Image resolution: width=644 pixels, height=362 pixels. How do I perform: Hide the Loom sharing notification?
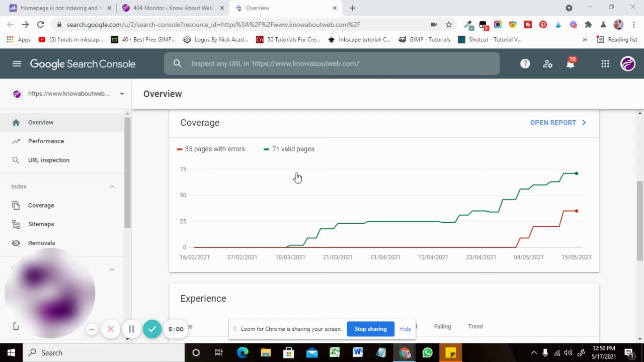pos(405,329)
